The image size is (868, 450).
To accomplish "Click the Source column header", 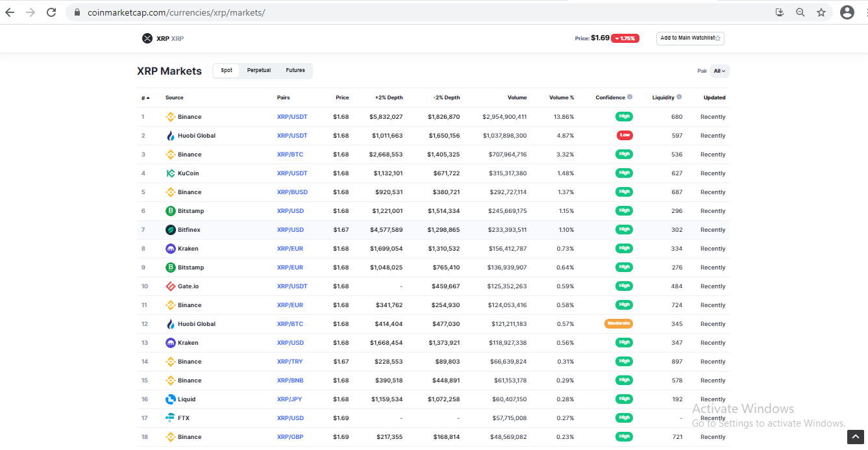I will coord(175,98).
